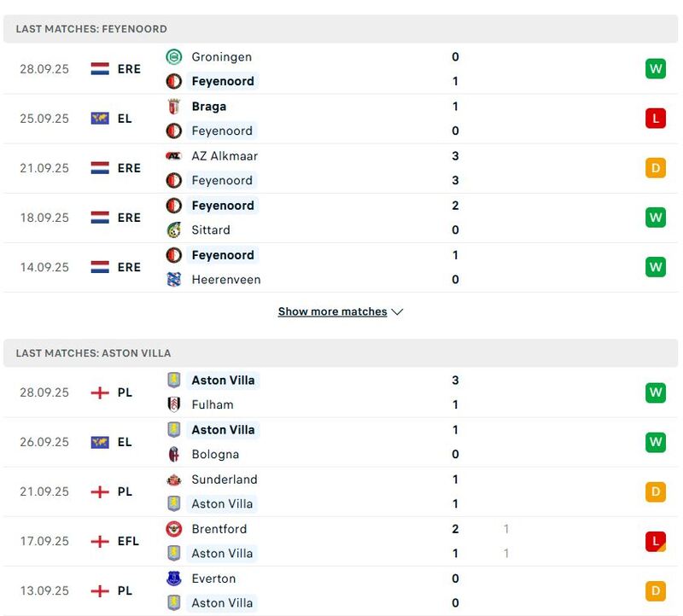Click the Bologna club crest icon
The height and width of the screenshot is (616, 683).
click(174, 454)
